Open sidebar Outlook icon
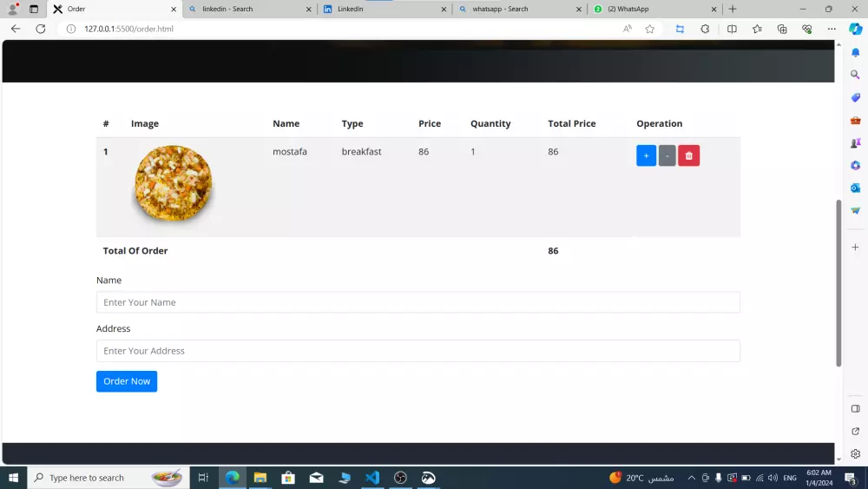The width and height of the screenshot is (868, 489). point(855,188)
